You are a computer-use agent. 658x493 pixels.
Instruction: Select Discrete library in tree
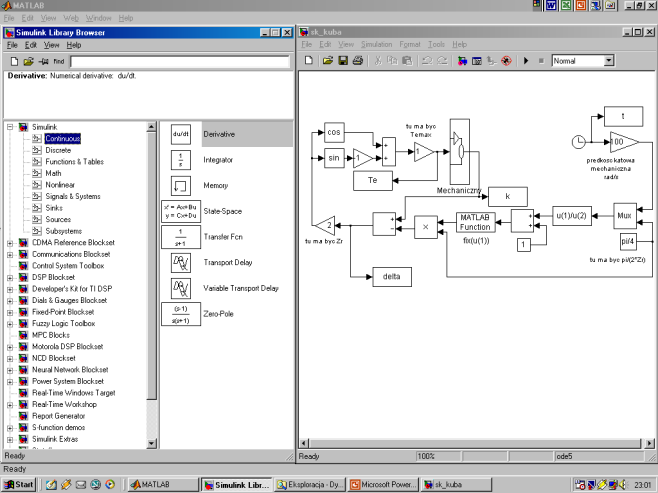58,150
